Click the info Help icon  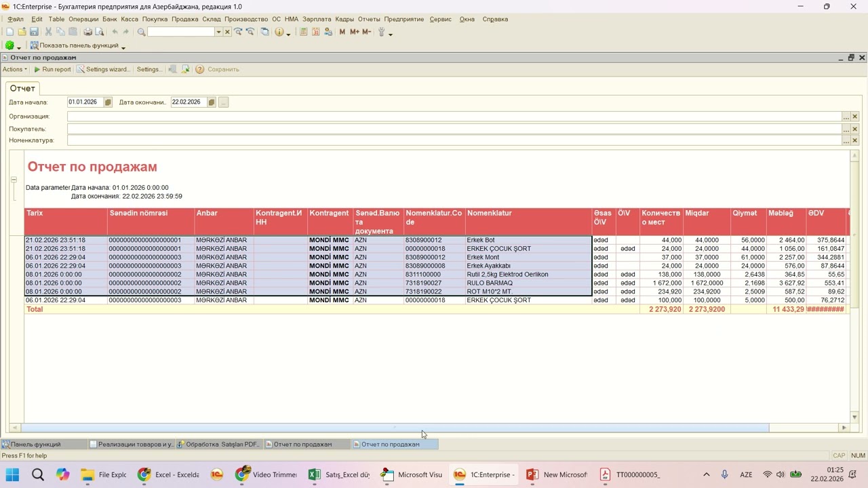click(279, 32)
